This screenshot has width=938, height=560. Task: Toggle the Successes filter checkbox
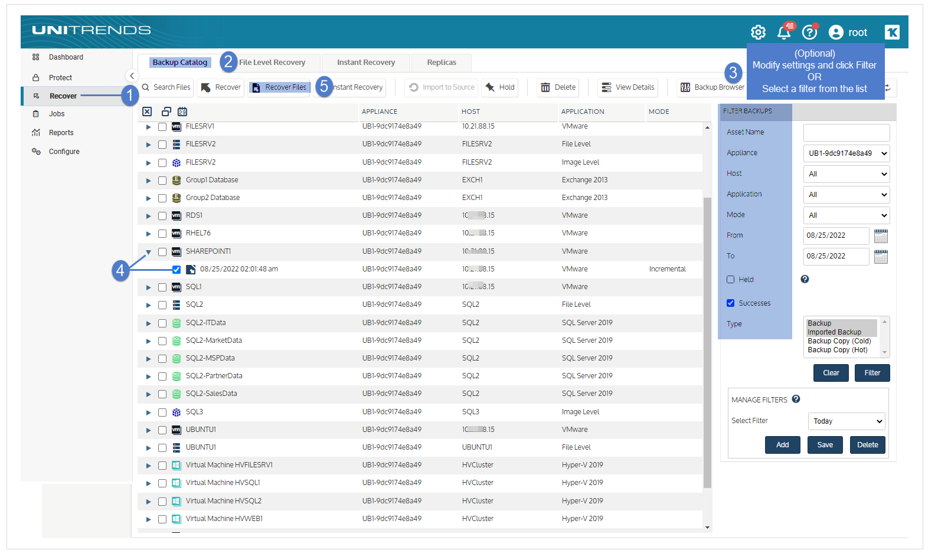[730, 303]
